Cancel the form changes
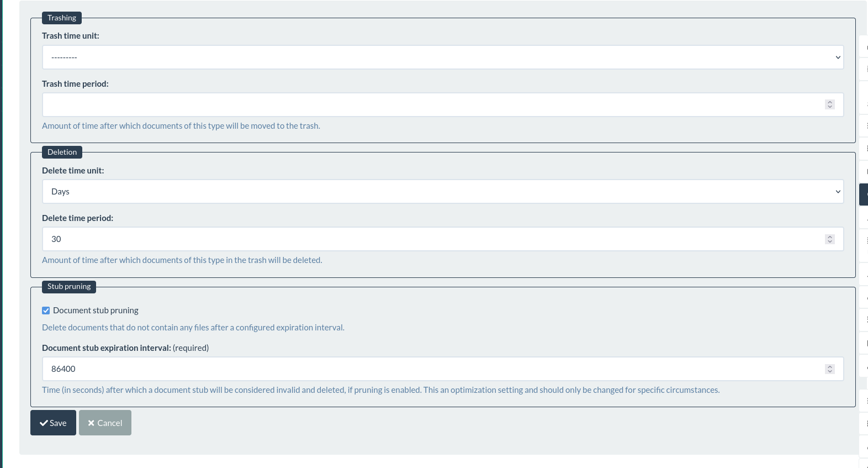The image size is (868, 468). [x=105, y=423]
